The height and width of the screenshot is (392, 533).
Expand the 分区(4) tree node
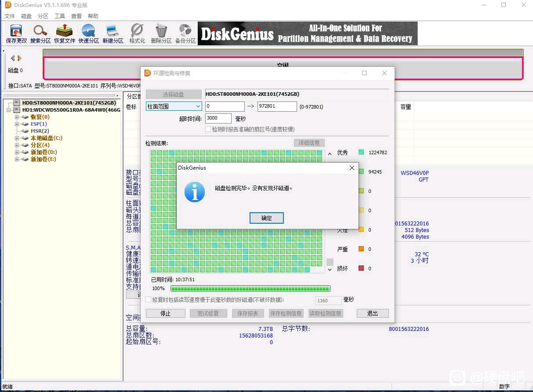pos(17,145)
